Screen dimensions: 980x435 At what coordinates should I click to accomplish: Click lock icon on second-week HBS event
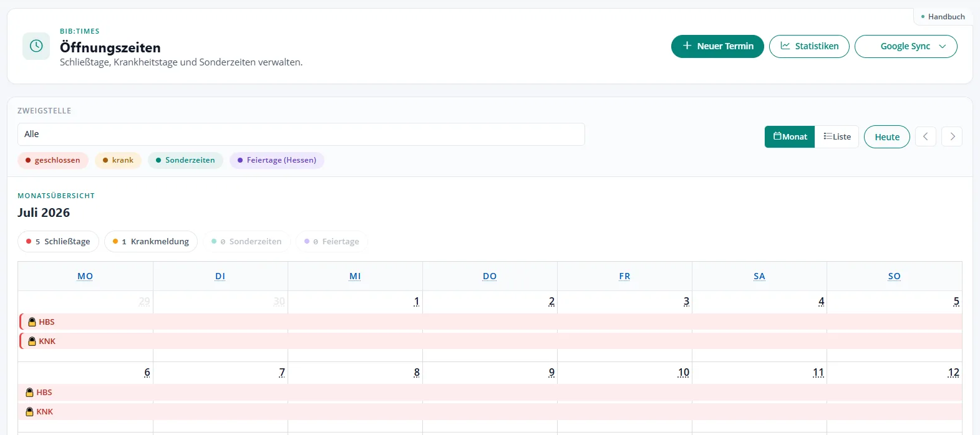(29, 393)
